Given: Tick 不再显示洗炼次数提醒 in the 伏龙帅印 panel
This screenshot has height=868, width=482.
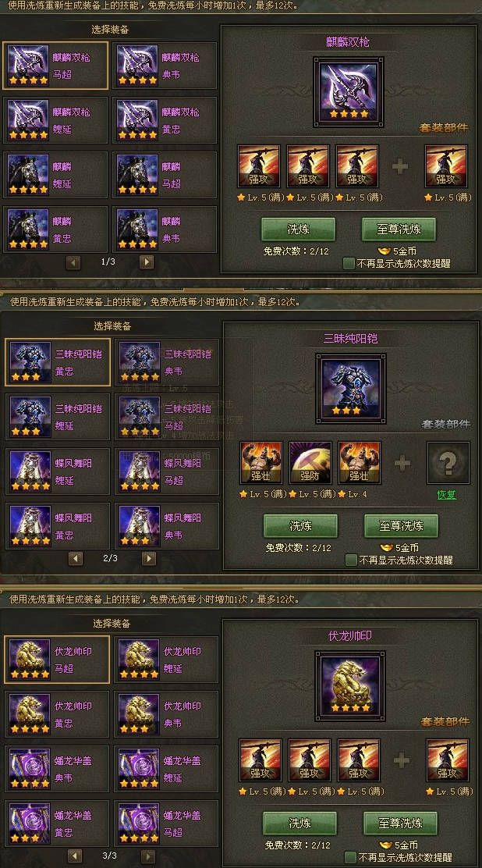Looking at the screenshot, I should 350,857.
